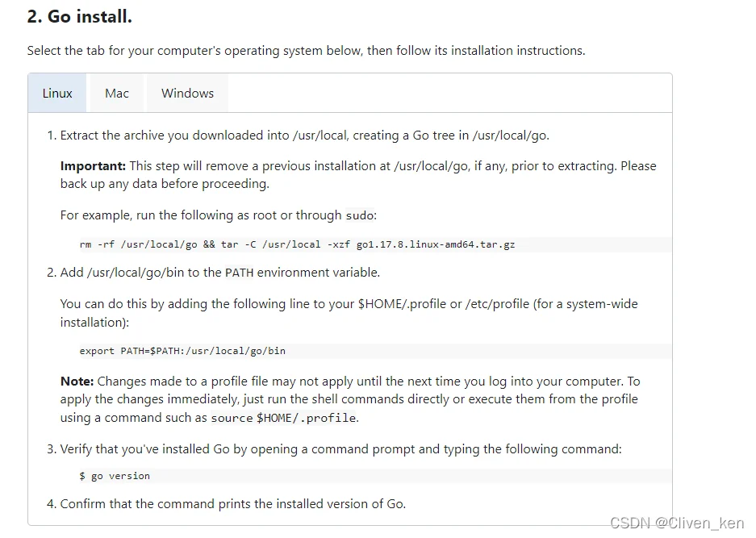Screen dimensions: 756x538
Task: Click 'You can do this by adding' paragraph
Action: click(x=349, y=313)
